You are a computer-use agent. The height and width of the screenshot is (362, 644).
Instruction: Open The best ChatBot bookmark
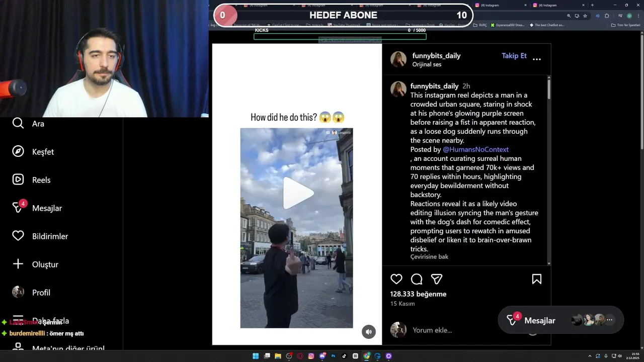[547, 25]
